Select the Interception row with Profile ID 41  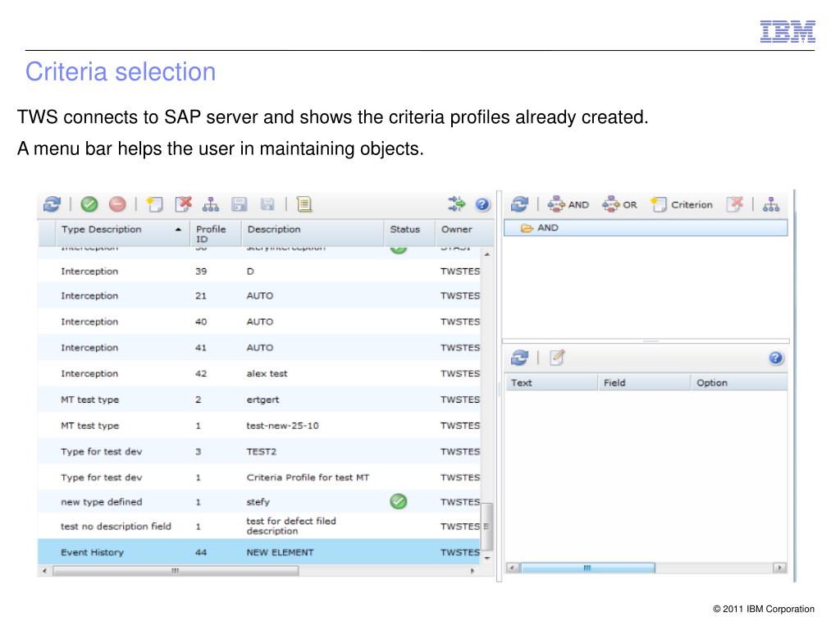click(258, 348)
